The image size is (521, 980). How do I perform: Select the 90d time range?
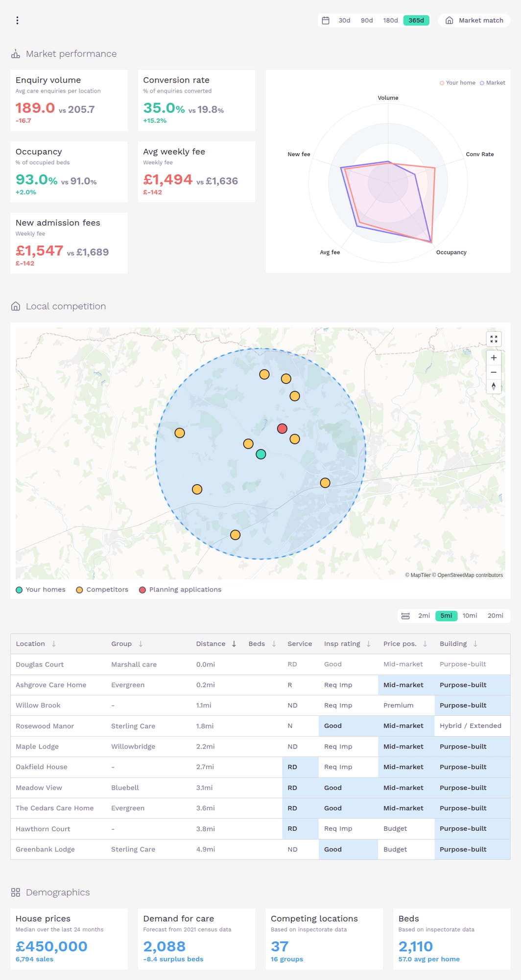[x=367, y=20]
